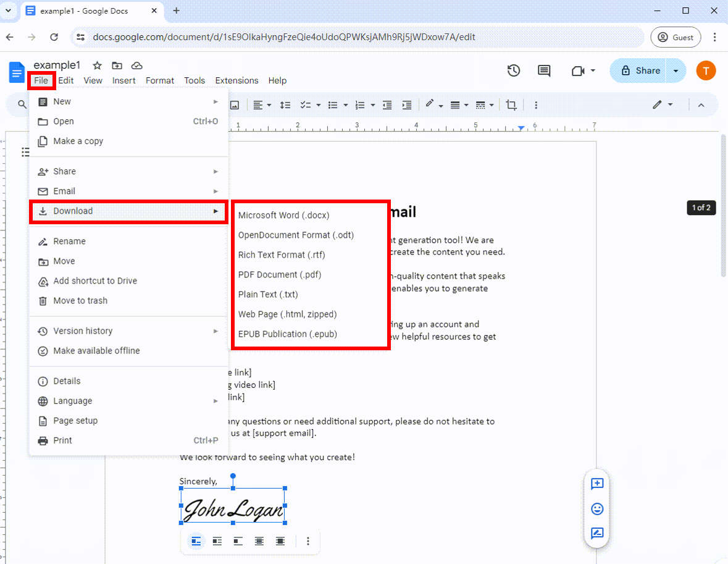The image size is (728, 564).
Task: Add an emoji reaction from the side panel
Action: pos(597,509)
